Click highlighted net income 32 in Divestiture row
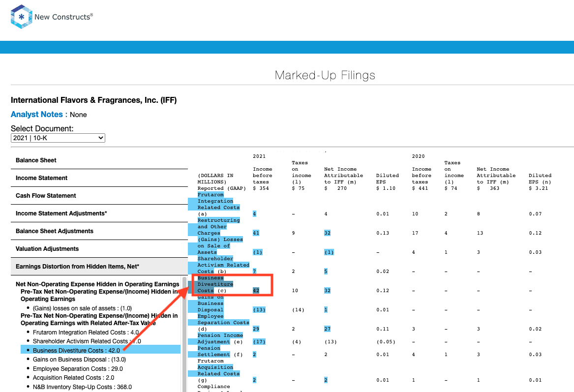 327,291
